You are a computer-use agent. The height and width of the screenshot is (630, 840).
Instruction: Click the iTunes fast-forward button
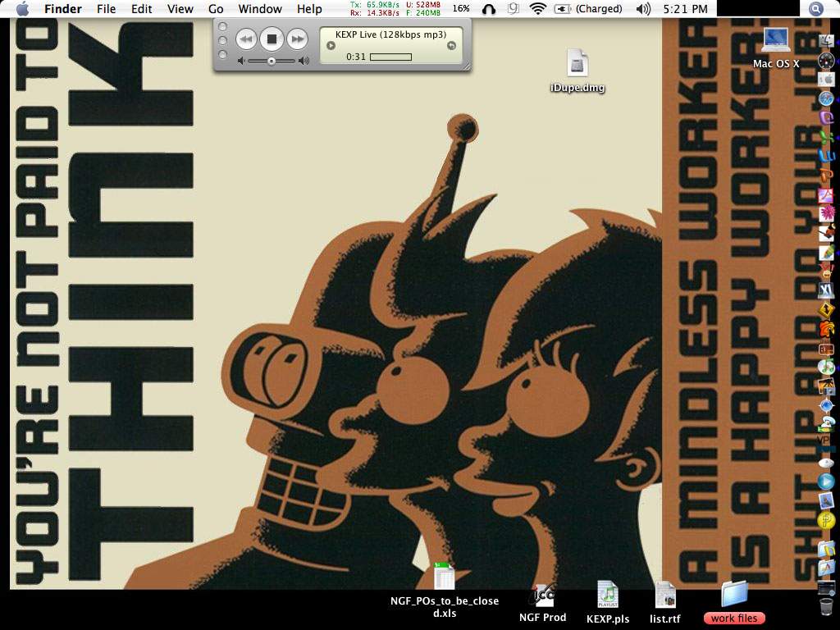pyautogui.click(x=297, y=39)
